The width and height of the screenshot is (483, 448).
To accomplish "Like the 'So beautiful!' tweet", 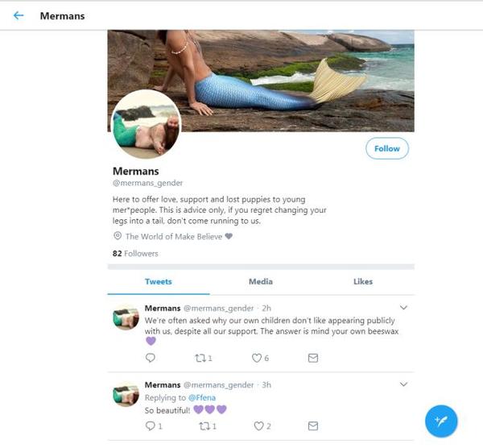I will tap(258, 426).
